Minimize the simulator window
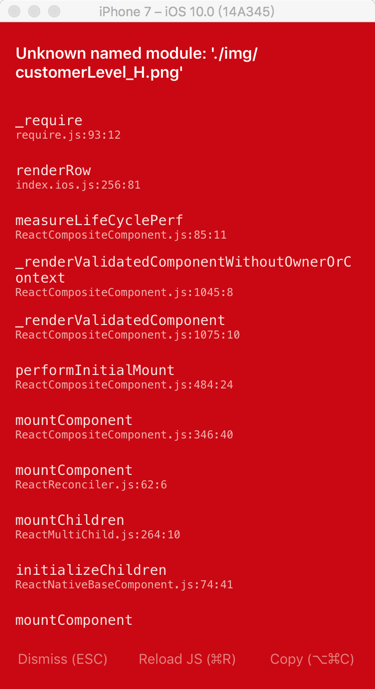Screen dimensions: 375x689 point(34,11)
